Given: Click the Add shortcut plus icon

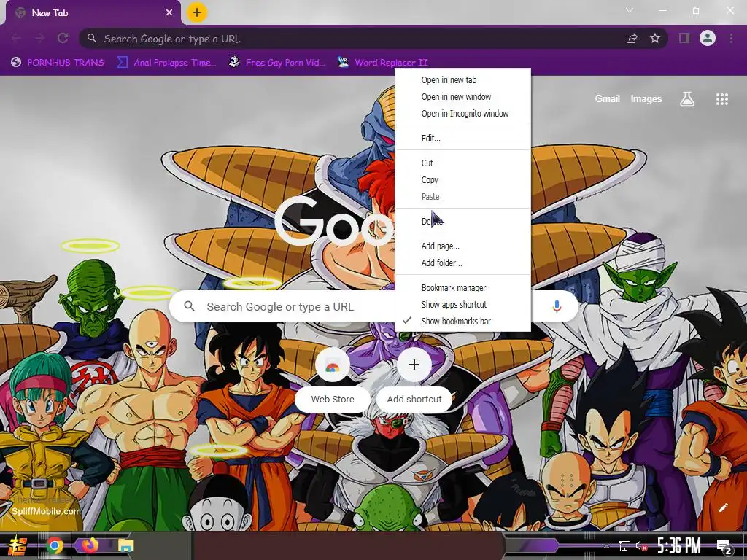Looking at the screenshot, I should pos(414,365).
